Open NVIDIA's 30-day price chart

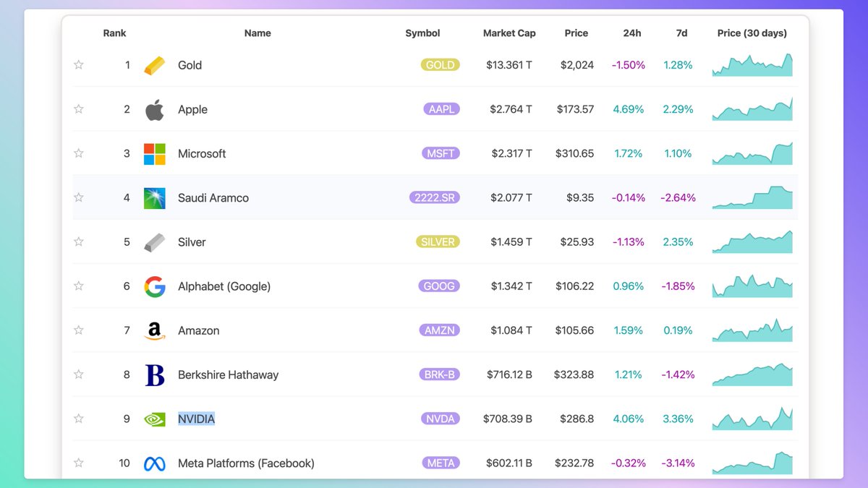pyautogui.click(x=752, y=418)
